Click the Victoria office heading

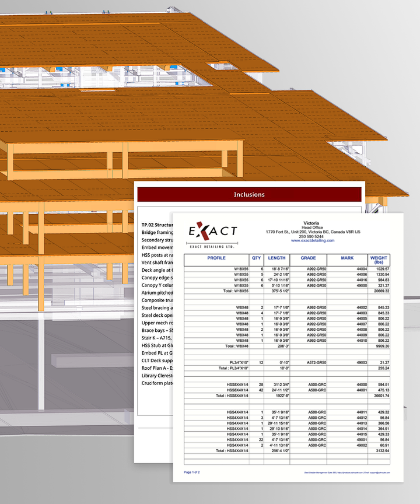311,223
